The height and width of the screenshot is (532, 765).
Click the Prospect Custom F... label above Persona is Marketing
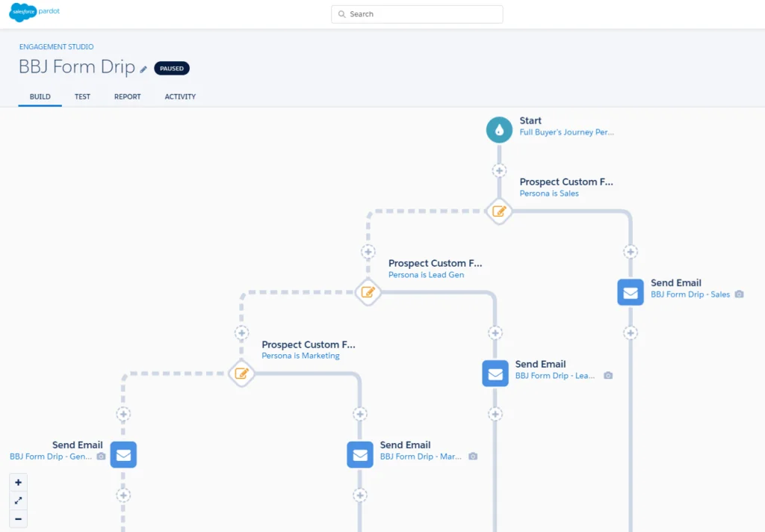point(309,344)
